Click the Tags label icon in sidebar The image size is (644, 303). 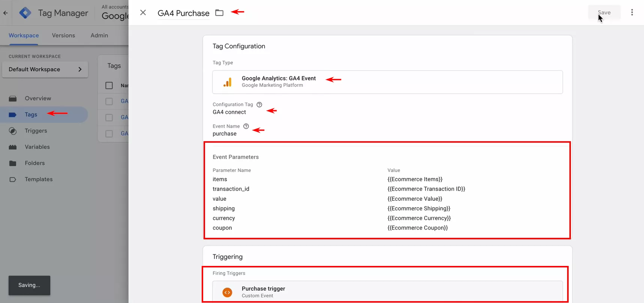pyautogui.click(x=13, y=115)
